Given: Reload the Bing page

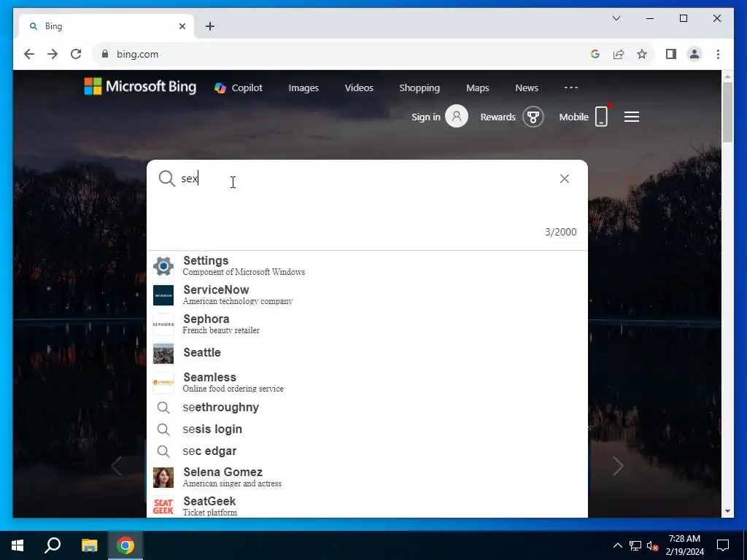Looking at the screenshot, I should point(76,54).
